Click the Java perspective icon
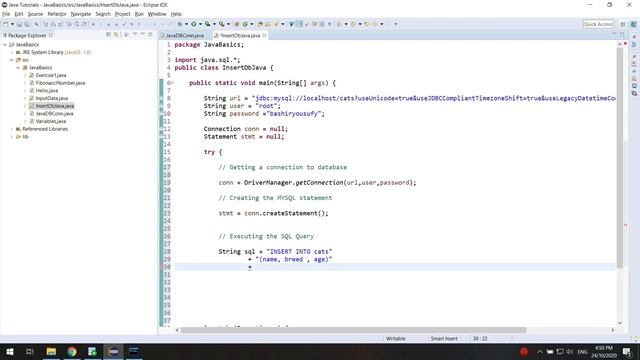Image resolution: width=640 pixels, height=360 pixels. 633,24
